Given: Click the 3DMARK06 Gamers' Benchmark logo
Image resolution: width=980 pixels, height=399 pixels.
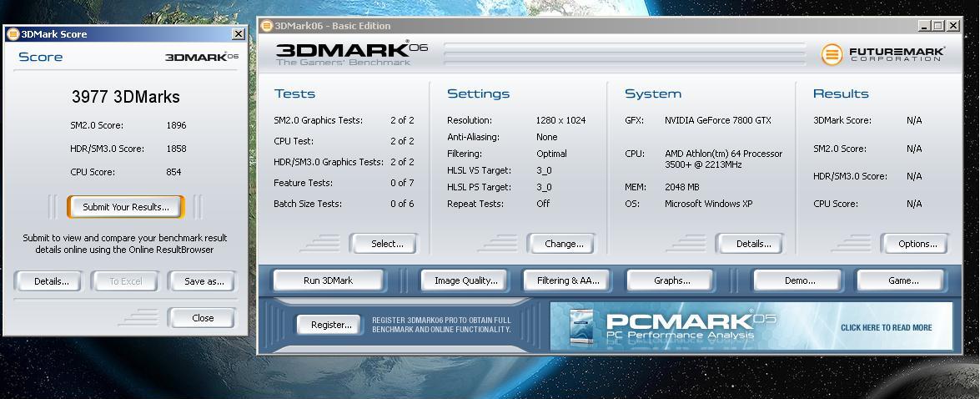Looking at the screenshot, I should point(351,53).
